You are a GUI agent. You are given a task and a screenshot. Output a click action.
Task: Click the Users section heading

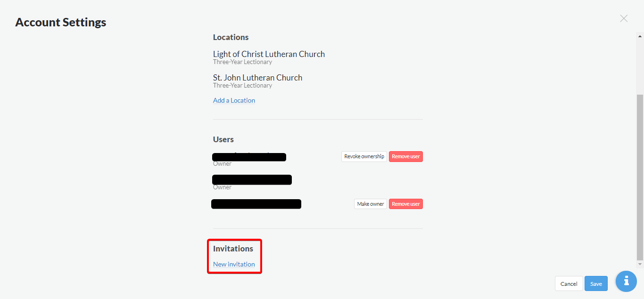223,139
